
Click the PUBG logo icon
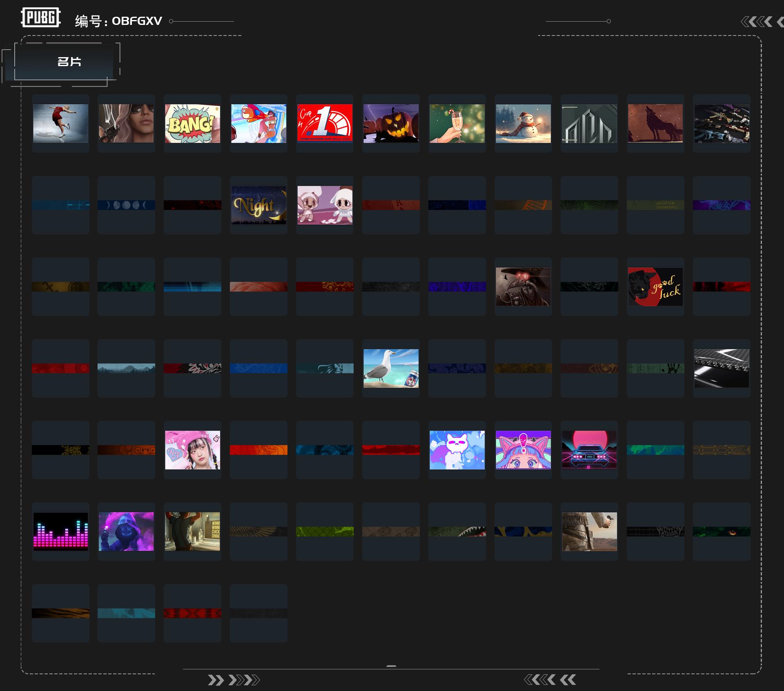tap(40, 18)
